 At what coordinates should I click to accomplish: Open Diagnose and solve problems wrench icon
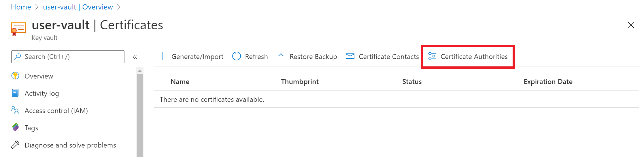point(15,145)
